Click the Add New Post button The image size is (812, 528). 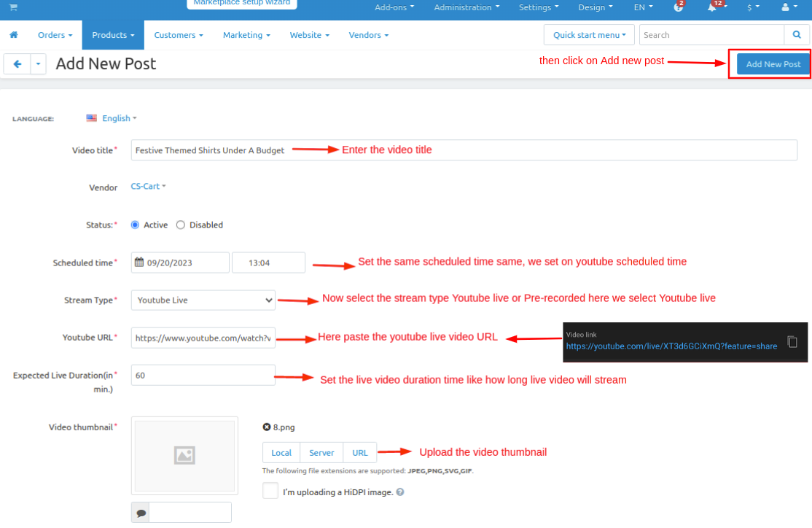coord(773,64)
